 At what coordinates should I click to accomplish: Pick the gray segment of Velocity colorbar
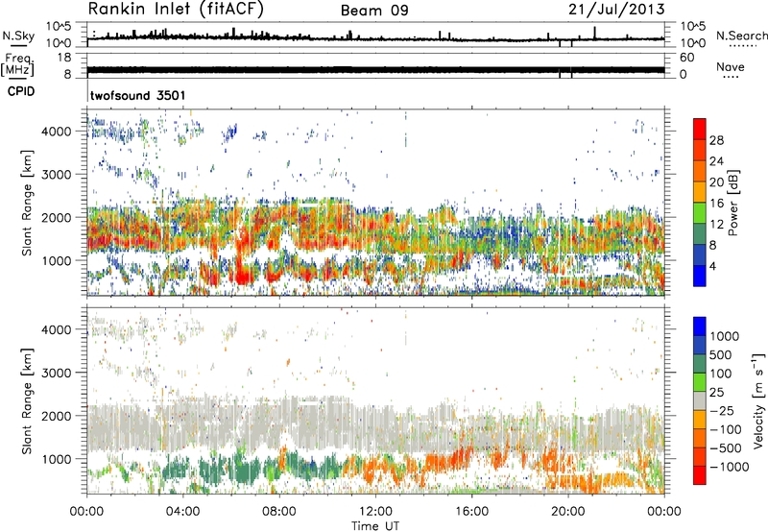pyautogui.click(x=700, y=401)
